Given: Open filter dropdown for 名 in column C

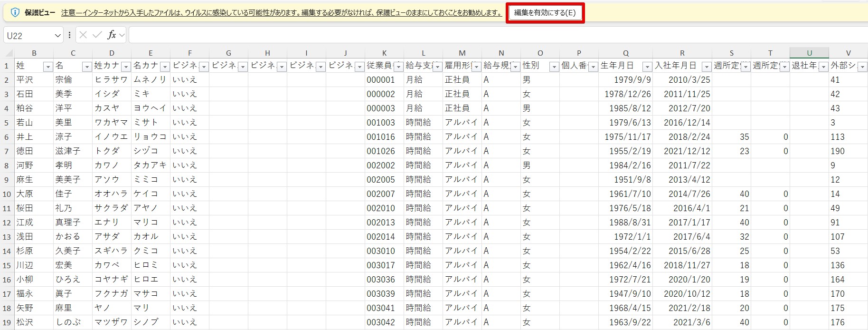Looking at the screenshot, I should (x=86, y=67).
